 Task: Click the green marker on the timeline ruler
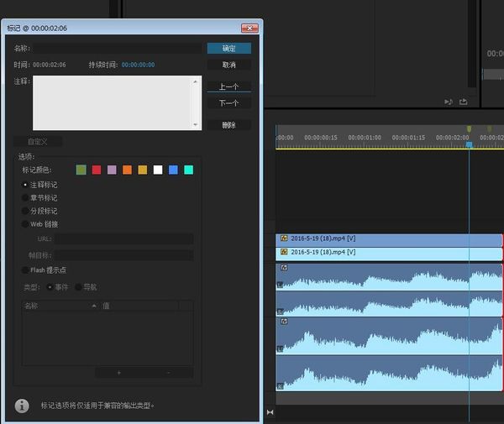(x=469, y=129)
